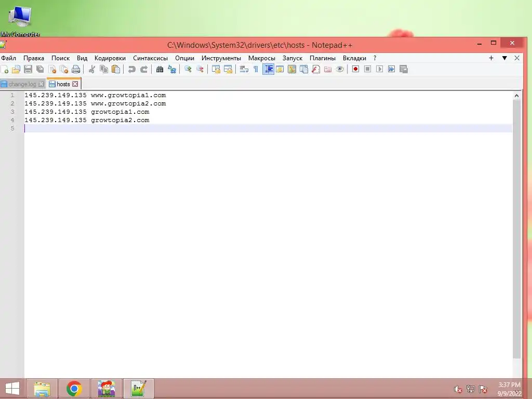Click the Redo arrow icon
Image resolution: width=532 pixels, height=399 pixels.
(x=144, y=69)
